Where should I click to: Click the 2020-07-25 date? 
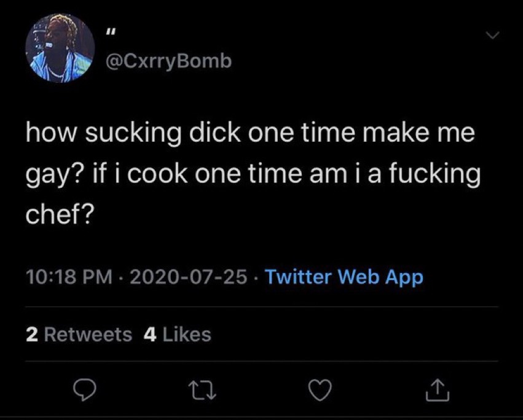[186, 278]
